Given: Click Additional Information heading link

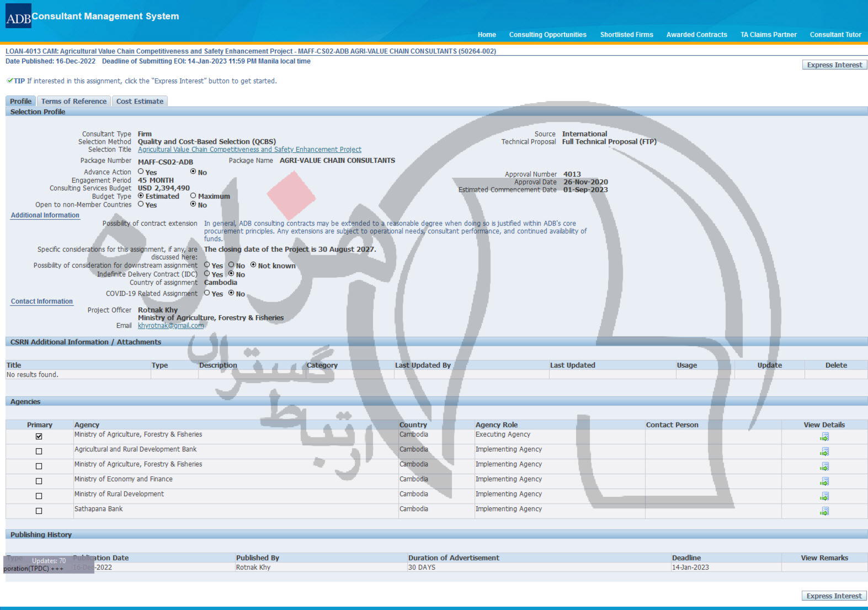Looking at the screenshot, I should [x=45, y=215].
